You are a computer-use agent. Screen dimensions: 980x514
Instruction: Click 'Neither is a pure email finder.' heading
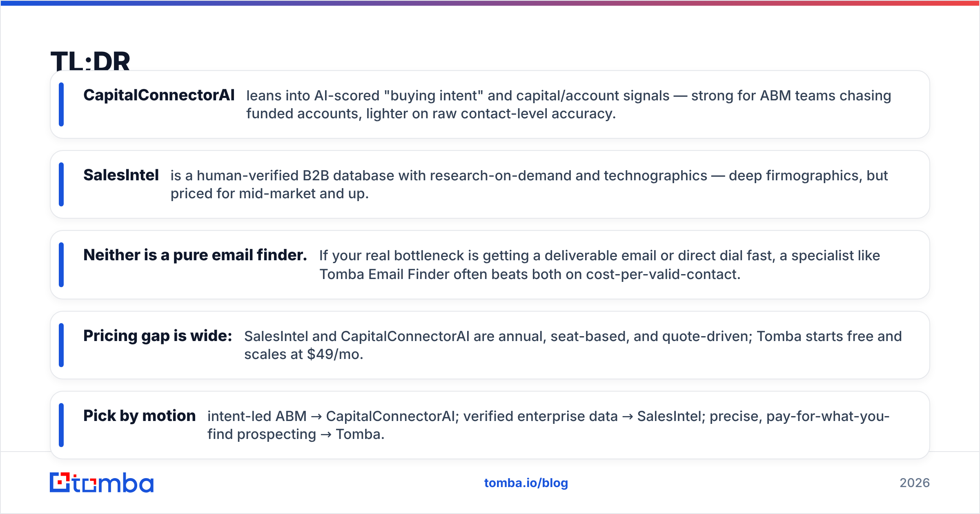point(195,255)
